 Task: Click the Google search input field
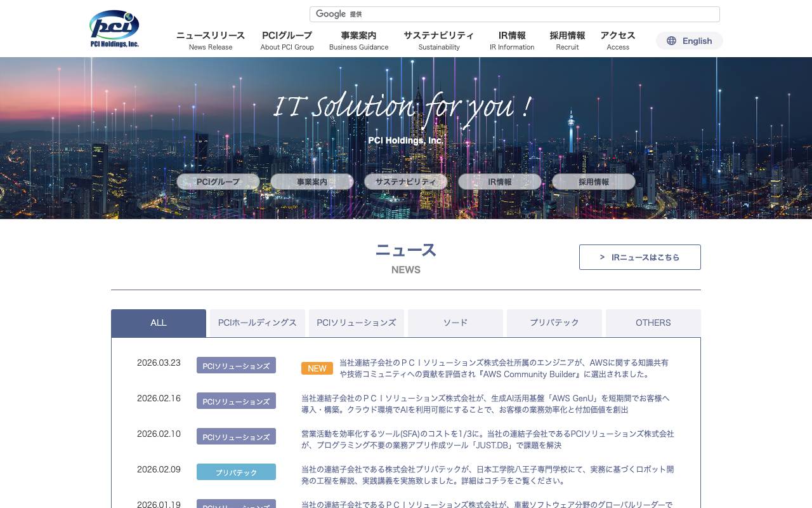click(514, 13)
